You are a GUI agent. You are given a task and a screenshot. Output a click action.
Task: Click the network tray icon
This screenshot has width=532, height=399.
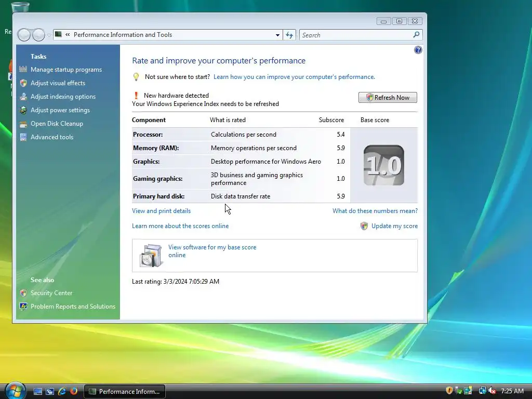click(482, 391)
